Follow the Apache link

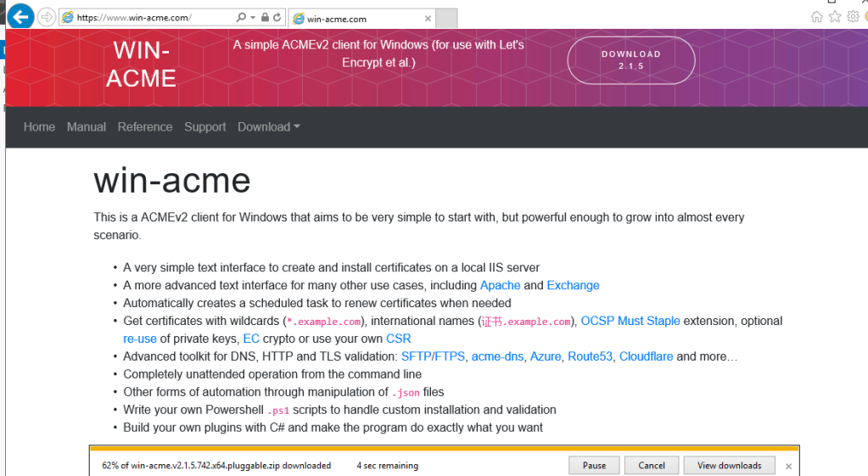click(x=500, y=285)
